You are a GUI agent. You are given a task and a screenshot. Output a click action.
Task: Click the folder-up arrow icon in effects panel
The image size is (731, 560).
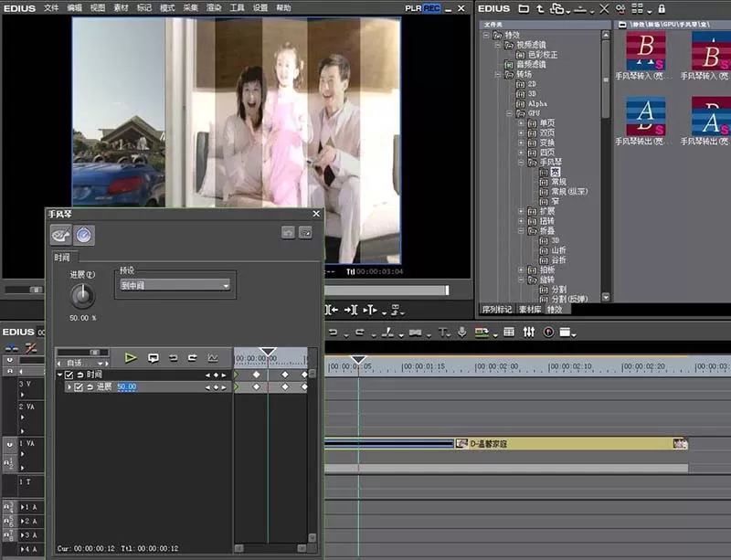(540, 9)
